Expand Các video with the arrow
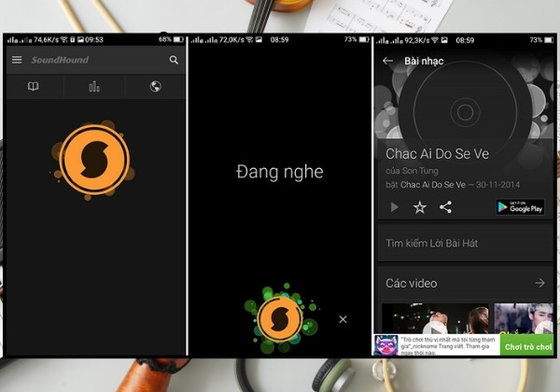 540,283
